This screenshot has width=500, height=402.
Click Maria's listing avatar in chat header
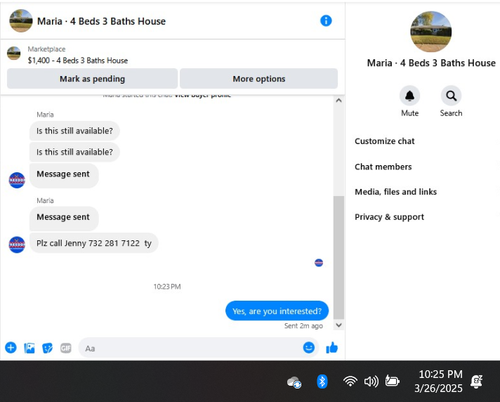tap(21, 21)
